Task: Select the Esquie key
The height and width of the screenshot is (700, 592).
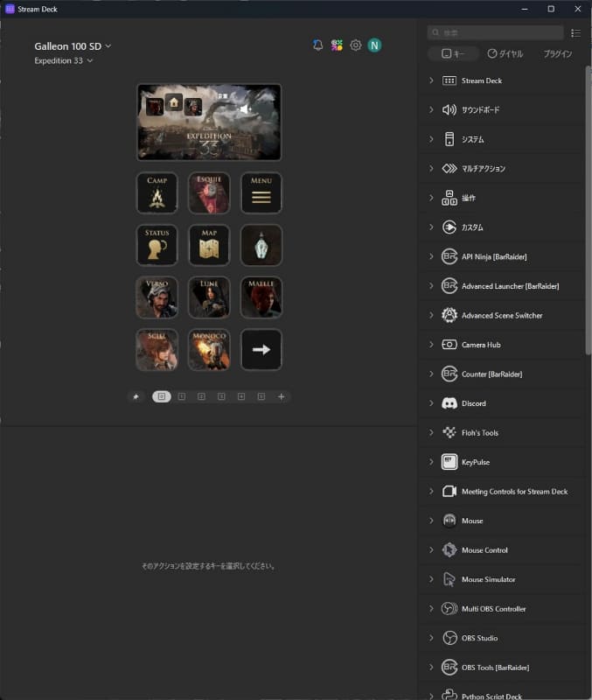Action: pyautogui.click(x=209, y=192)
